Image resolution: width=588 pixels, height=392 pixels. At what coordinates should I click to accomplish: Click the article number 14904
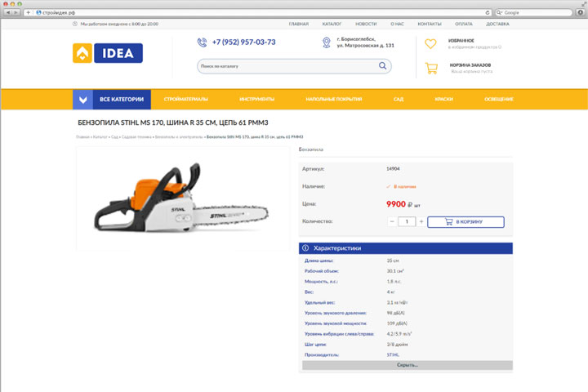pos(393,169)
